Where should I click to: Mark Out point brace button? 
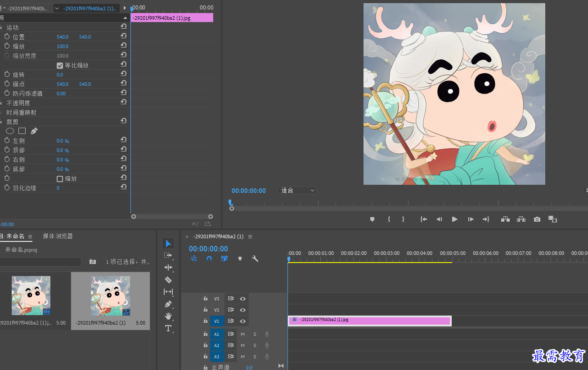pyautogui.click(x=403, y=219)
